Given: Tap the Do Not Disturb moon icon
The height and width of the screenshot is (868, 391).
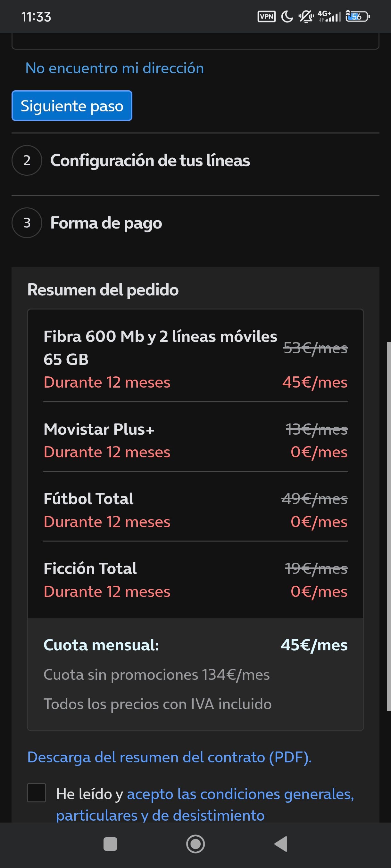Looking at the screenshot, I should 287,17.
